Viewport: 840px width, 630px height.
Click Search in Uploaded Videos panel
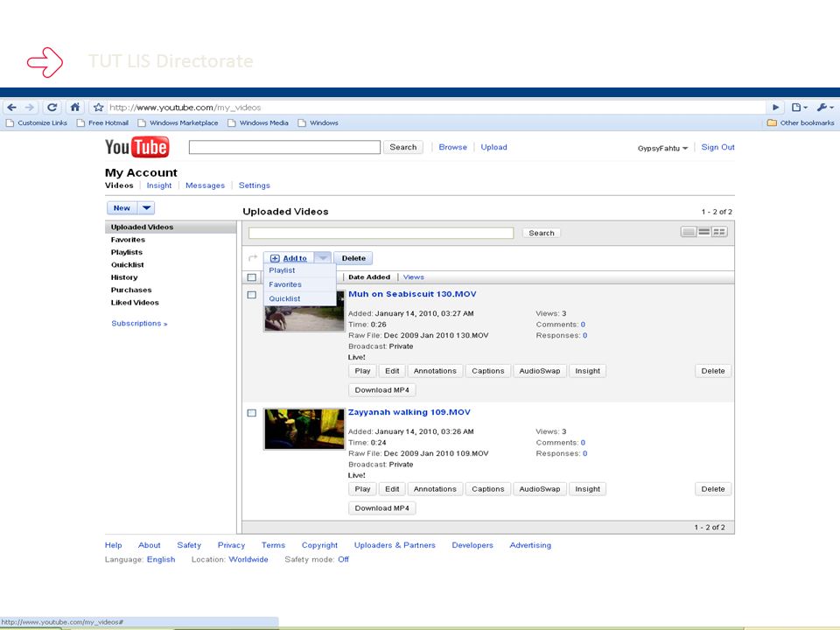[x=542, y=233]
